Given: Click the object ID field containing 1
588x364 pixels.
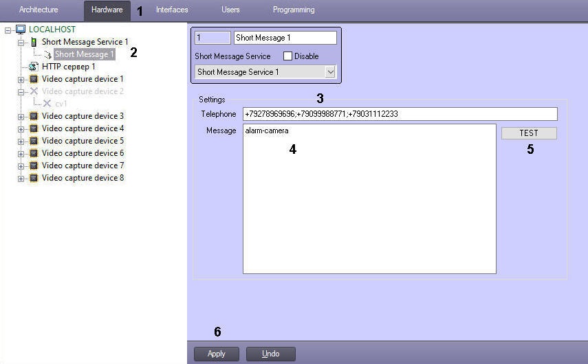Looking at the screenshot, I should (x=213, y=38).
